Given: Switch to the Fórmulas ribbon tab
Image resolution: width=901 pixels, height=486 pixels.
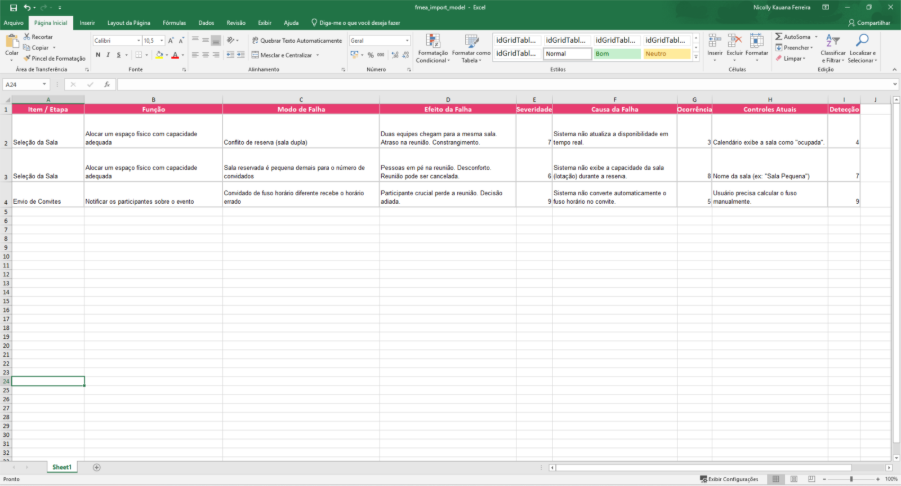Looking at the screenshot, I should click(174, 22).
